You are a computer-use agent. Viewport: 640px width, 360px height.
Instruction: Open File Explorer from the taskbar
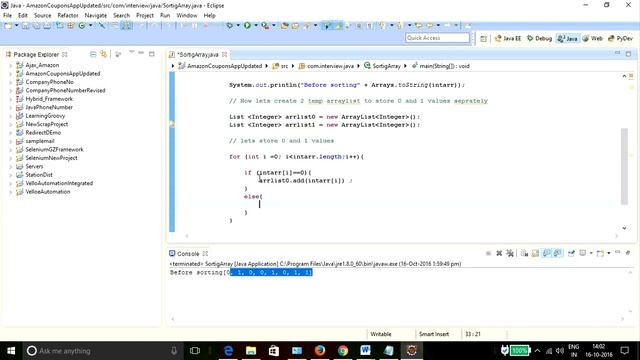point(251,351)
